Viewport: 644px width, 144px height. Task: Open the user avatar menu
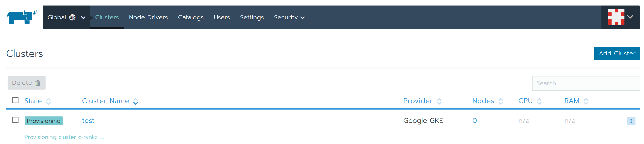coord(616,17)
